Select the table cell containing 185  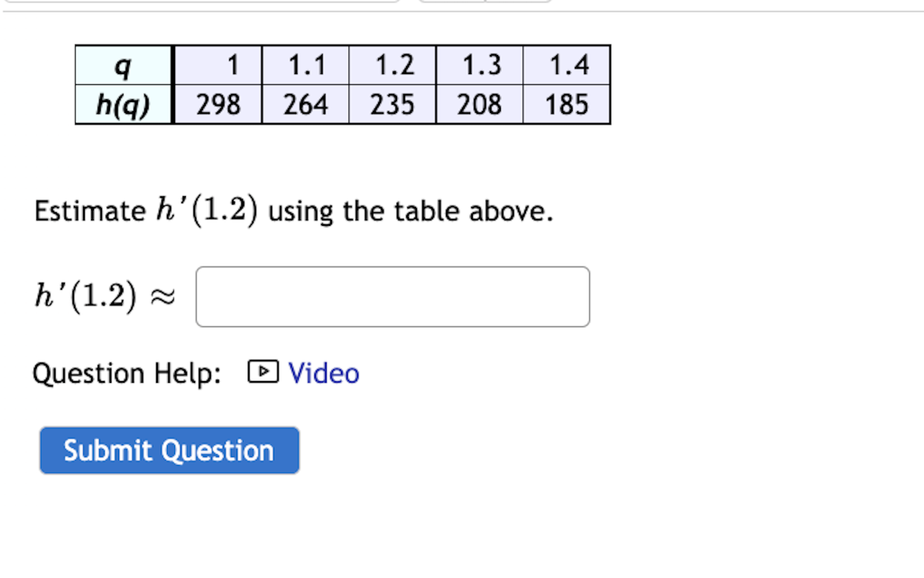click(567, 103)
